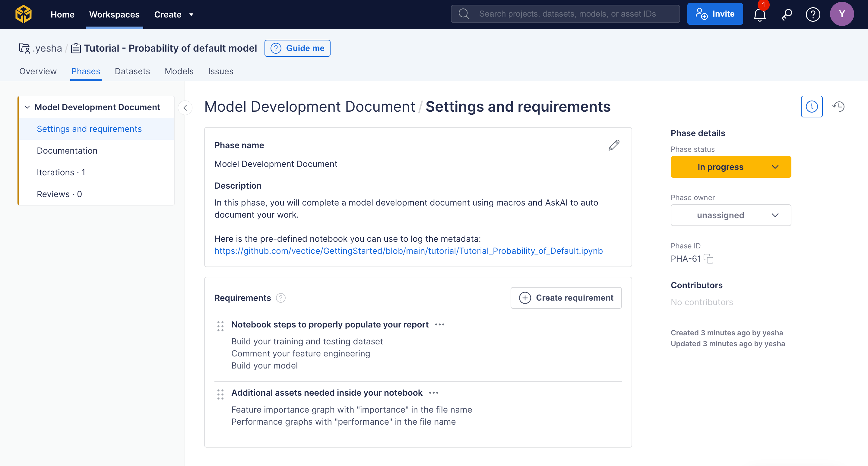This screenshot has width=868, height=466.
Task: Open the unassigned phase owner dropdown
Action: click(x=730, y=215)
